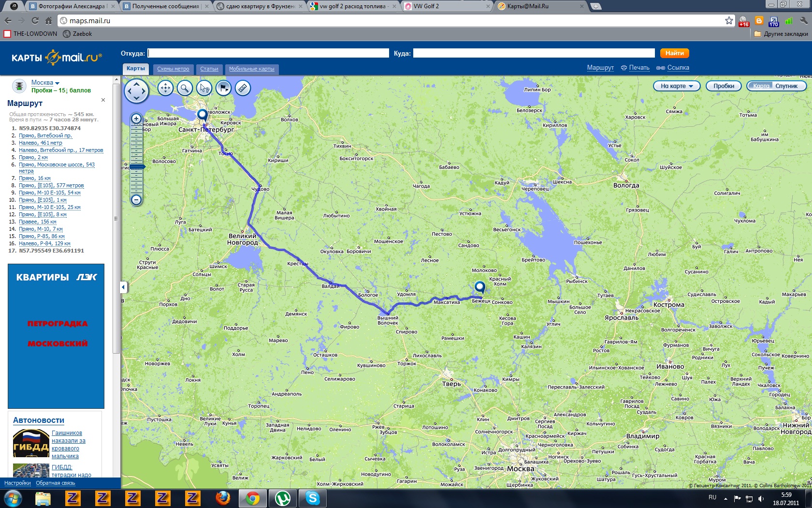Open the Схемы метро tab
Image resolution: width=812 pixels, height=508 pixels.
[173, 69]
